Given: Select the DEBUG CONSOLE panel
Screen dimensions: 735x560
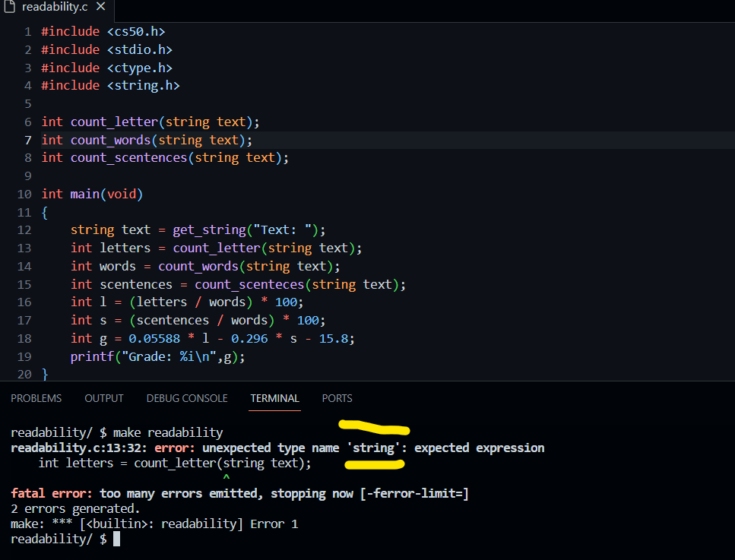Looking at the screenshot, I should (x=186, y=398).
